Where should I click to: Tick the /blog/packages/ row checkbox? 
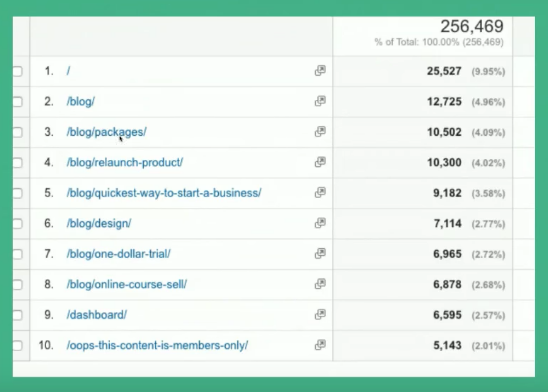click(17, 132)
